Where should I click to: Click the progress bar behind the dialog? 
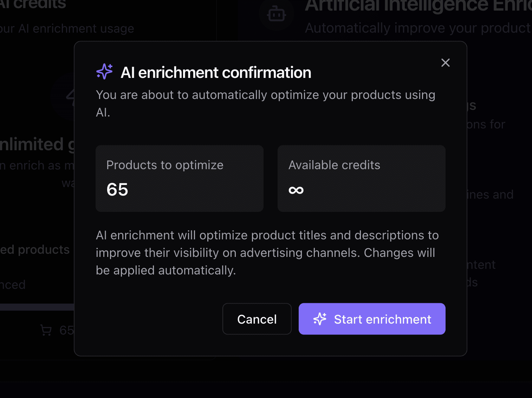pyautogui.click(x=37, y=307)
